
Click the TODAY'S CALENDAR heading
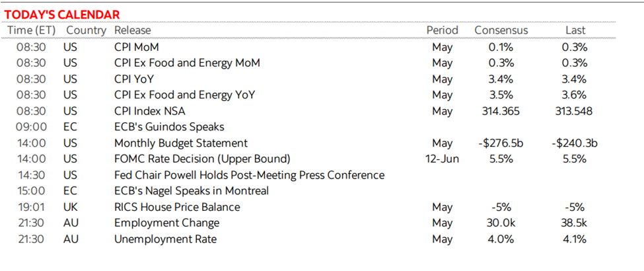(61, 15)
